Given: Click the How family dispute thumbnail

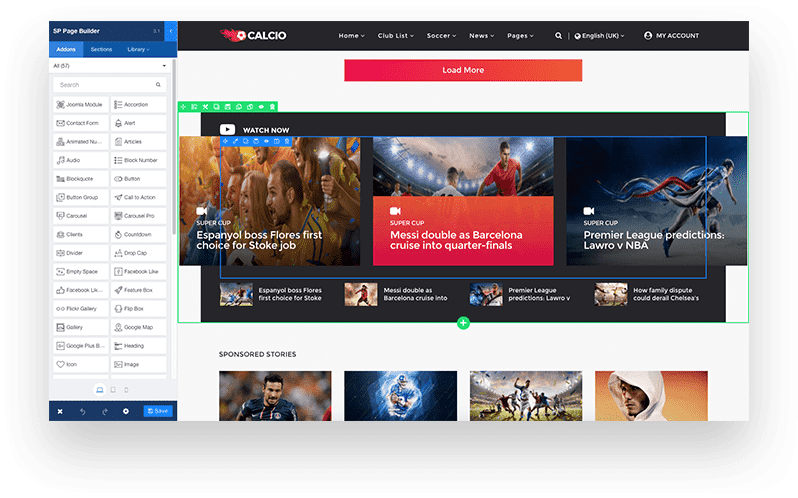Looking at the screenshot, I should (x=611, y=295).
